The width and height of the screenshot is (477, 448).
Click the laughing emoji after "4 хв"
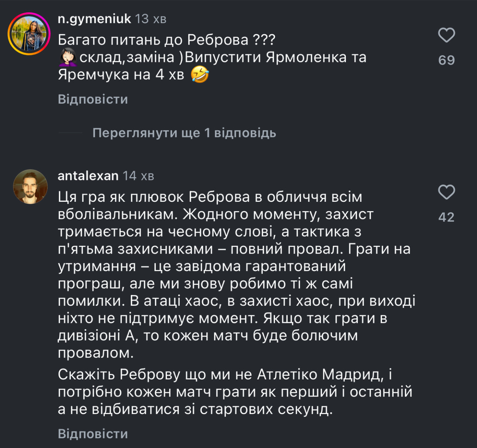200,75
